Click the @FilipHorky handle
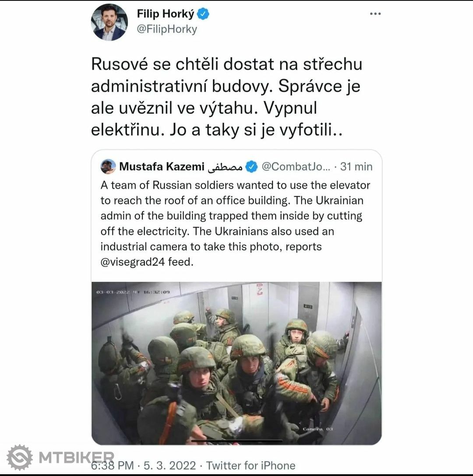The width and height of the screenshot is (473, 476). [167, 29]
